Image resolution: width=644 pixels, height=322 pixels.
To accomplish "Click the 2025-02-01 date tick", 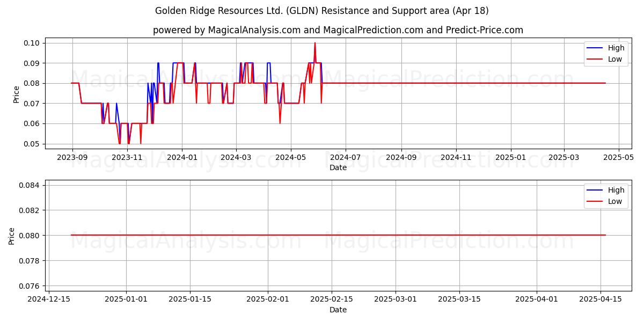I will (268, 299).
